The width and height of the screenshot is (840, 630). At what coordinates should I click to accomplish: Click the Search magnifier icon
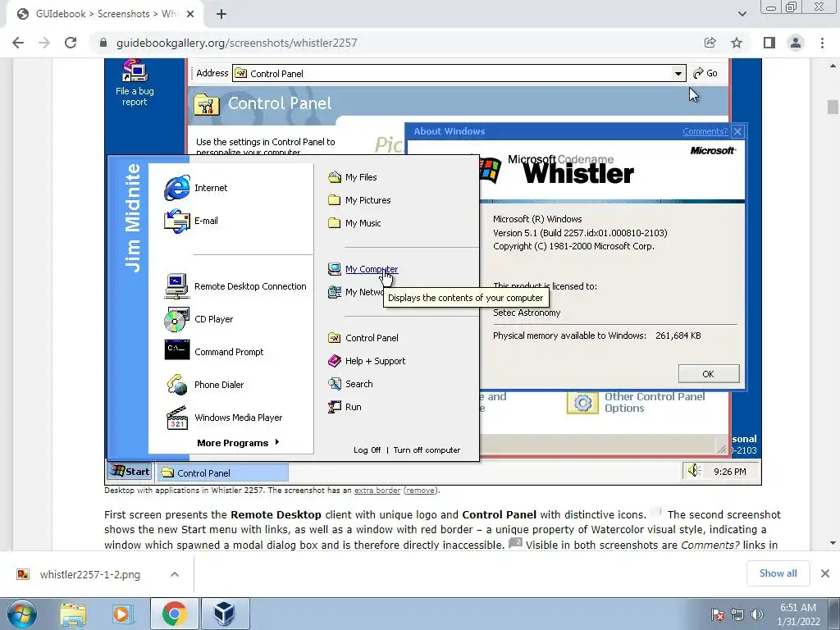[335, 384]
